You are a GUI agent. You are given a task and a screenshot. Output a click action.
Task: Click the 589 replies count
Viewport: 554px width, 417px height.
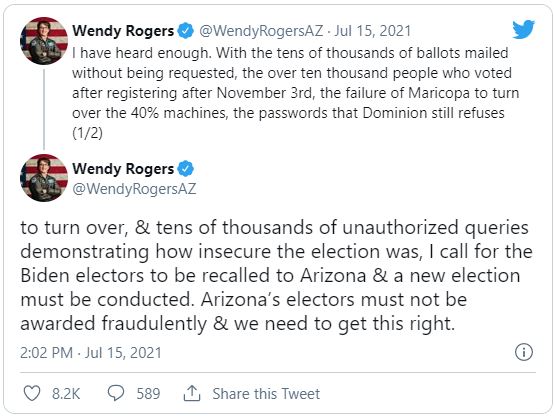148,393
